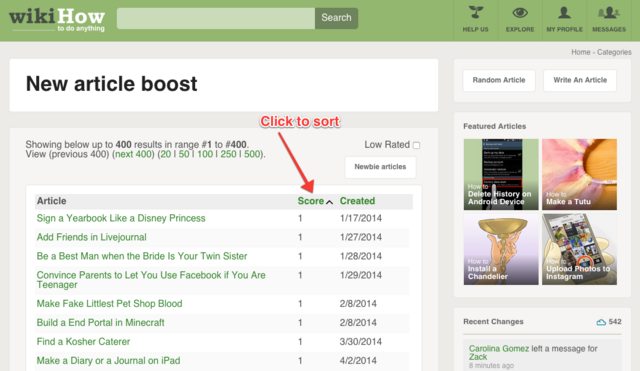Show 50 results per page
This screenshot has width=640, height=371.
tap(184, 154)
